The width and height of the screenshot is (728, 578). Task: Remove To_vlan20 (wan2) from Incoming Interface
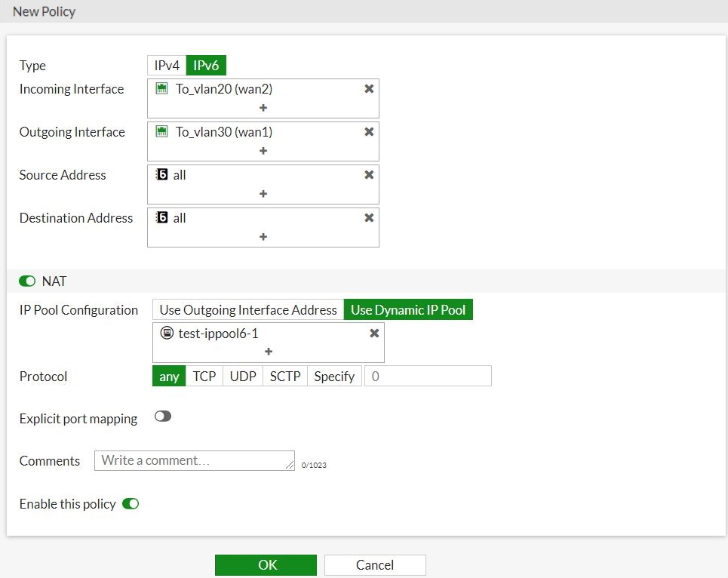[369, 89]
